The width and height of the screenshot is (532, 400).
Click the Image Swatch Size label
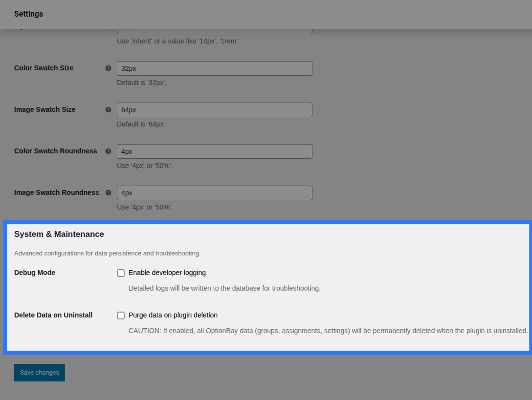click(45, 109)
